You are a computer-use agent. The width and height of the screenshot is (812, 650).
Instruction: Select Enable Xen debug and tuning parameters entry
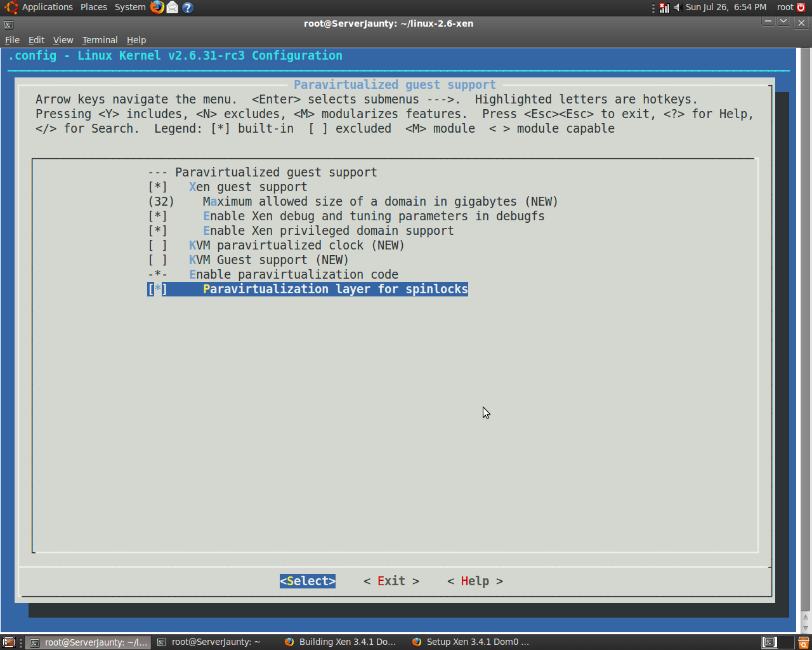tap(374, 216)
